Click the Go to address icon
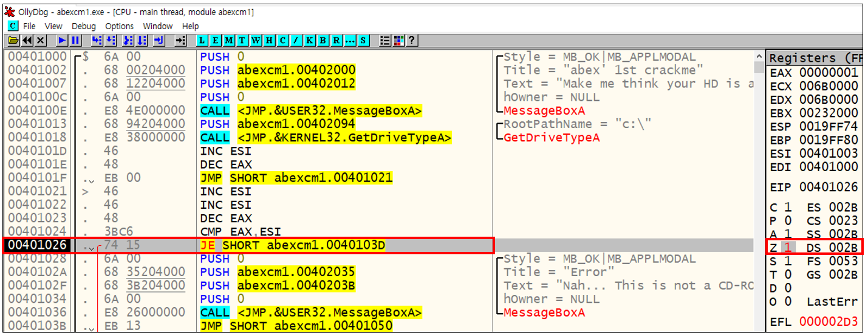868x335 pixels. click(x=180, y=41)
